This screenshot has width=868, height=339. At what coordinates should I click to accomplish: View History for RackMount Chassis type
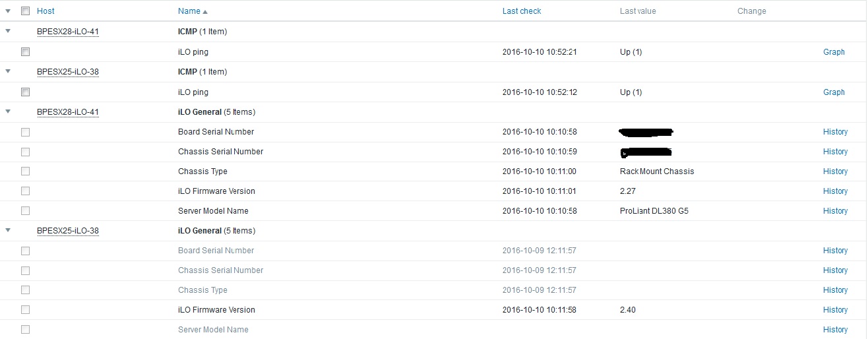coord(835,171)
